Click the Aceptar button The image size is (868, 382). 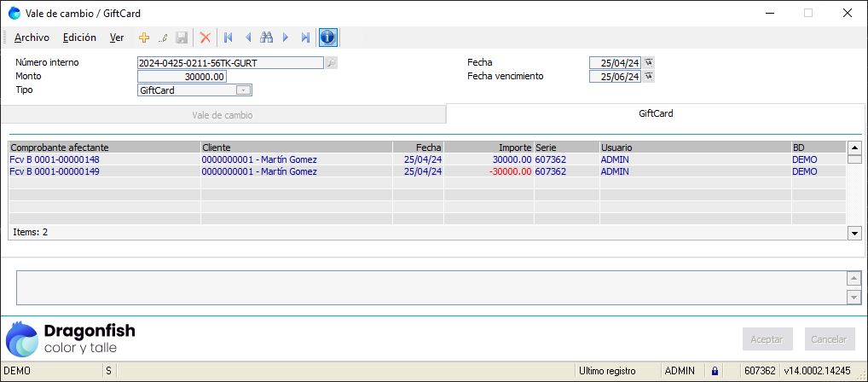[767, 339]
